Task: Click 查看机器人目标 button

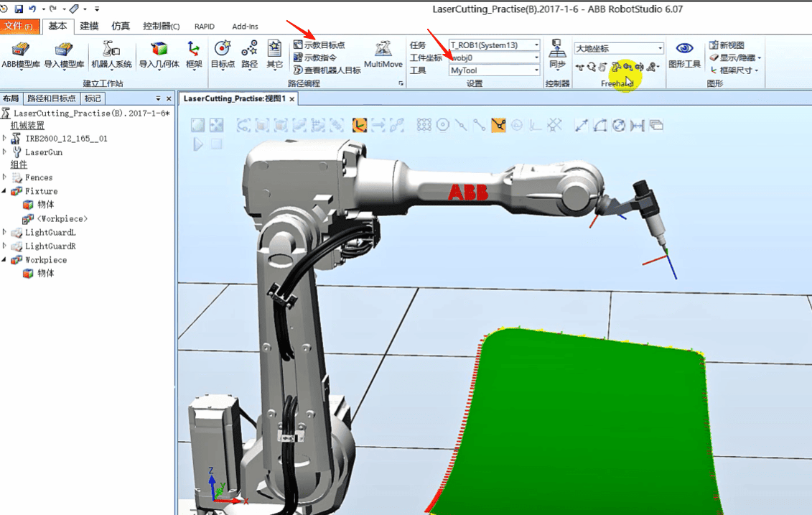Action: [327, 70]
